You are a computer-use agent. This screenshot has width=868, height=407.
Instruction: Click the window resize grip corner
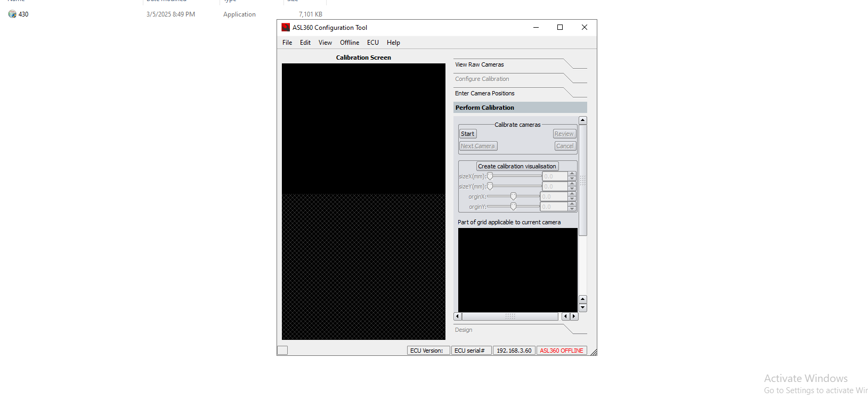[594, 352]
